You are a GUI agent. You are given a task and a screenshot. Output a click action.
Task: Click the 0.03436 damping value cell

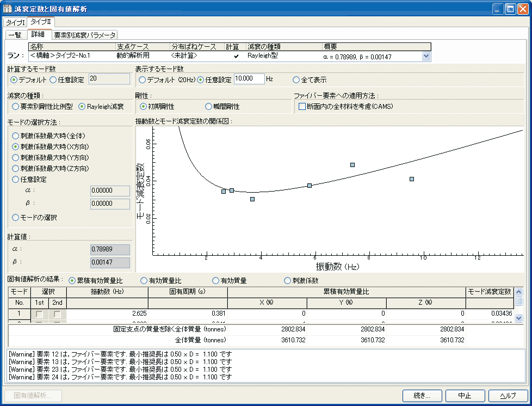click(x=490, y=313)
